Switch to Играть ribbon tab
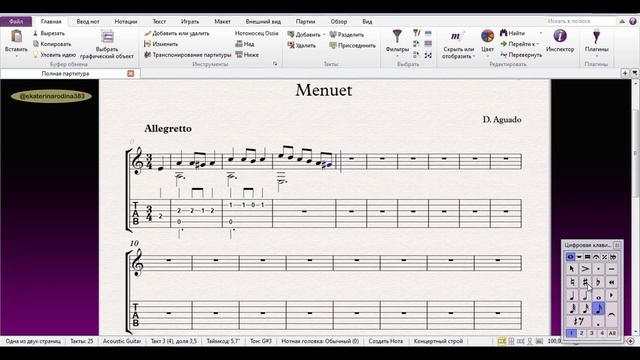Viewport: 640px width, 360px height. coord(190,22)
